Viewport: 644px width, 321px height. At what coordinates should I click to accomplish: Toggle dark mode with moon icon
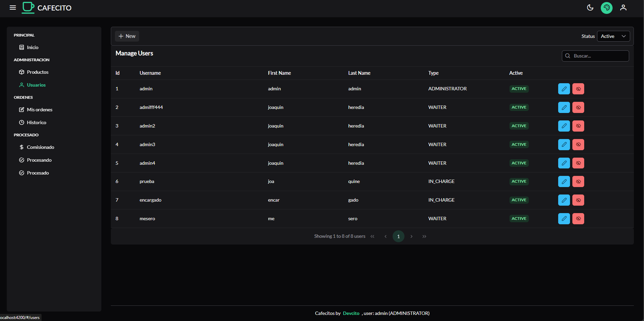coord(590,7)
